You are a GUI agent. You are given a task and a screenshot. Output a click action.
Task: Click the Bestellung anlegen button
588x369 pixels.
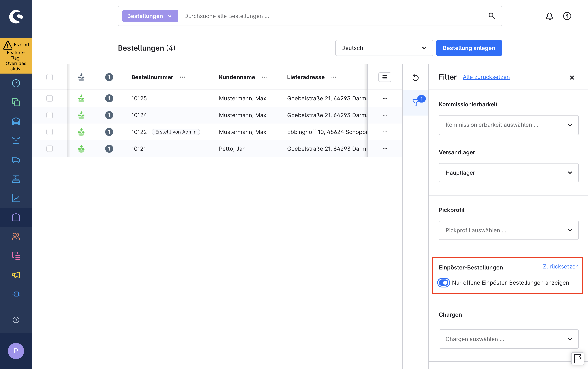[469, 48]
